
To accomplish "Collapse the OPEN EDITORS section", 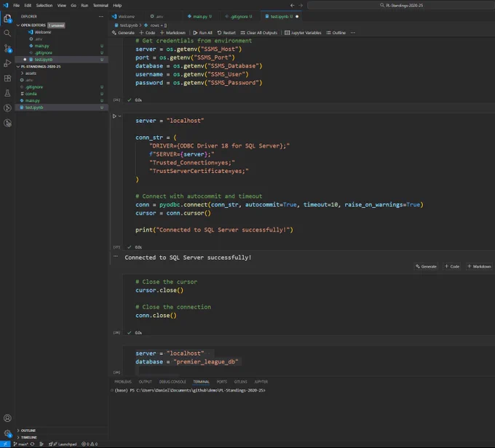I will point(18,25).
